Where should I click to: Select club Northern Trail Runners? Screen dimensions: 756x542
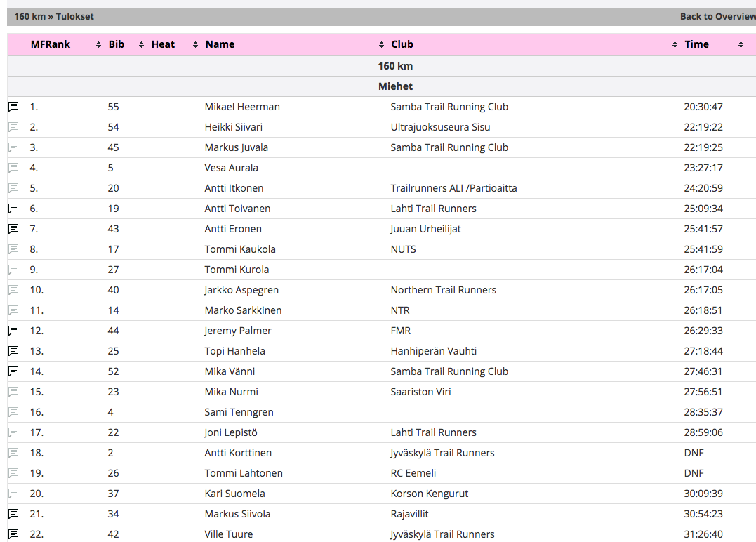[x=443, y=290]
